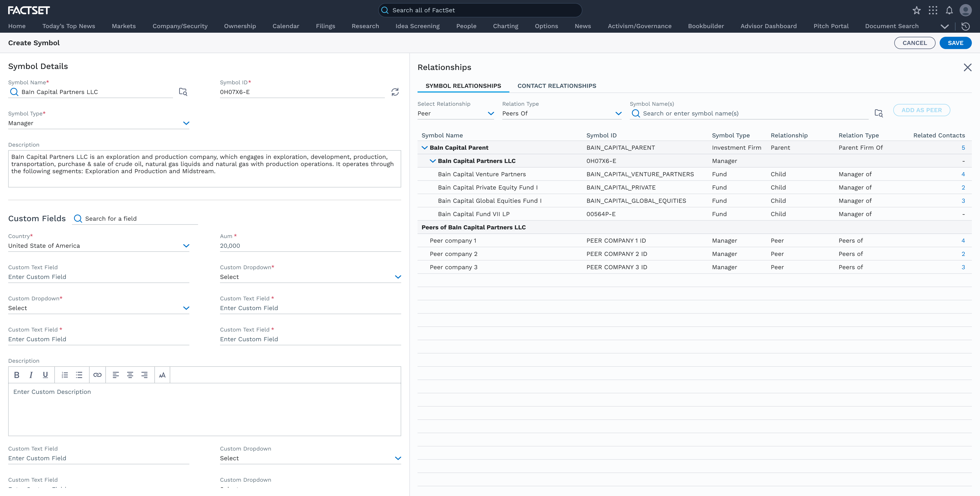Toggle underline formatting in description editor
Viewport: 980px width, 496px height.
pos(45,375)
